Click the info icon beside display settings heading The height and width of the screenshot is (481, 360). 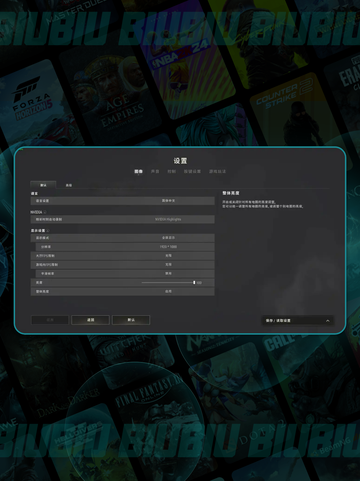tap(48, 231)
